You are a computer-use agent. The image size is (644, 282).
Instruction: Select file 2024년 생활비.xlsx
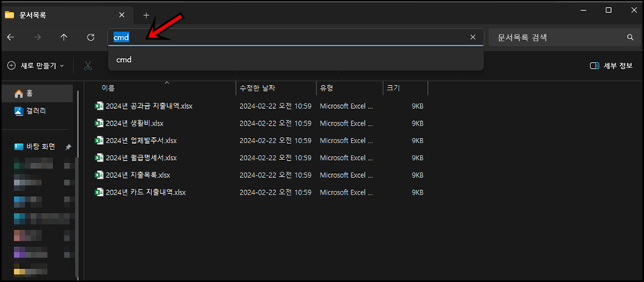pos(134,123)
